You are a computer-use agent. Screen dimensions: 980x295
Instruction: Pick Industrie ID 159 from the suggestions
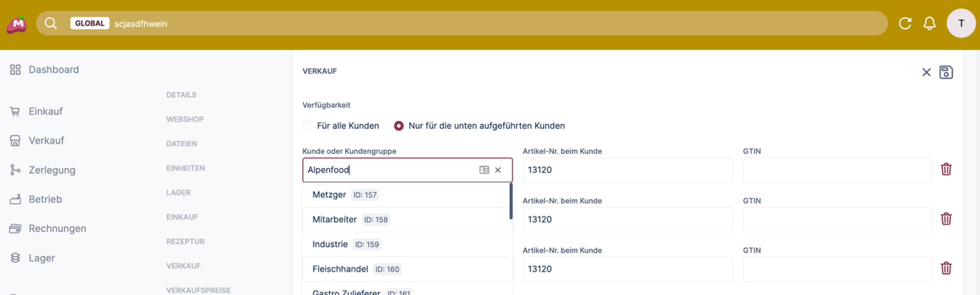pos(330,245)
